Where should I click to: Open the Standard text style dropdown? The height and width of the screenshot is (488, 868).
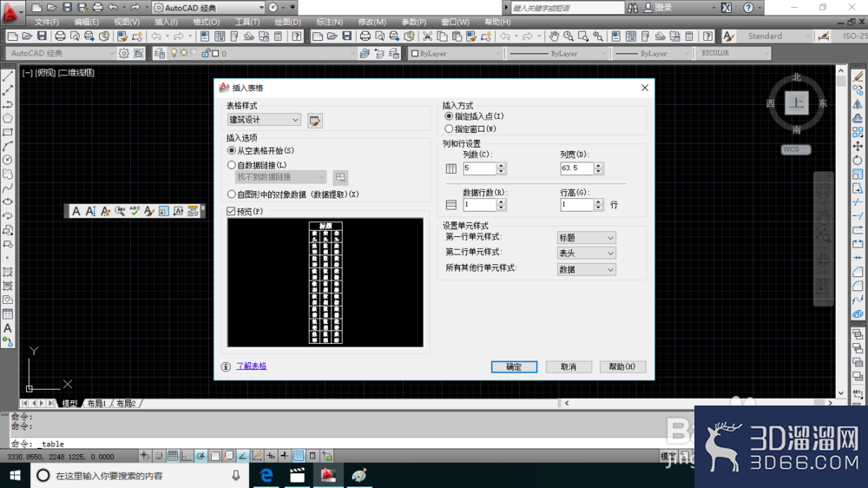coord(775,36)
